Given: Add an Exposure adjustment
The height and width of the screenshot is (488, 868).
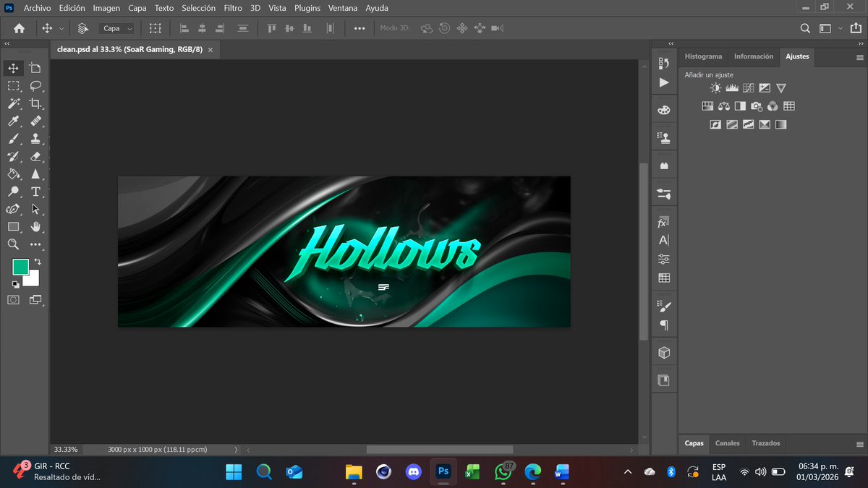Looking at the screenshot, I should coord(765,88).
